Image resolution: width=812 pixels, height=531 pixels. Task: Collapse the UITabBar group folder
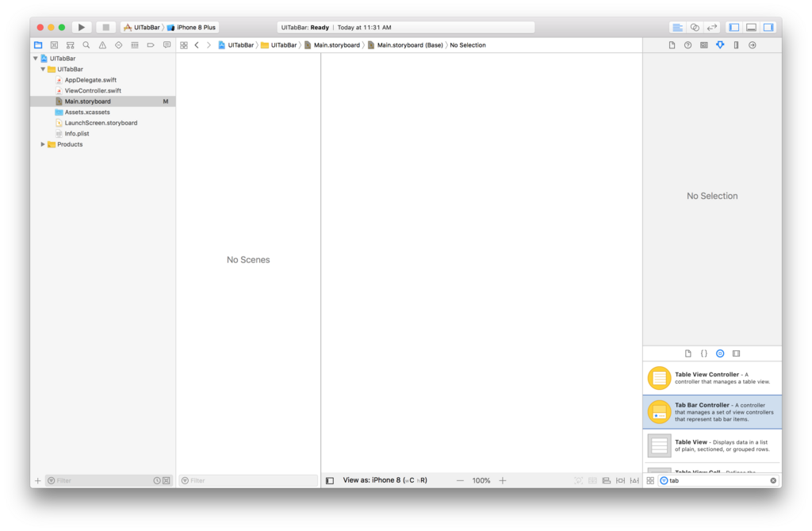(x=43, y=69)
